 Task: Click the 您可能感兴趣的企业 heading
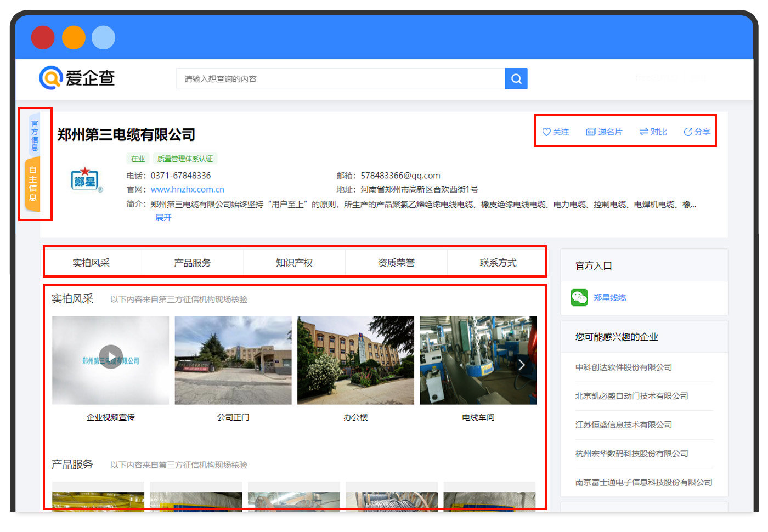coord(617,337)
